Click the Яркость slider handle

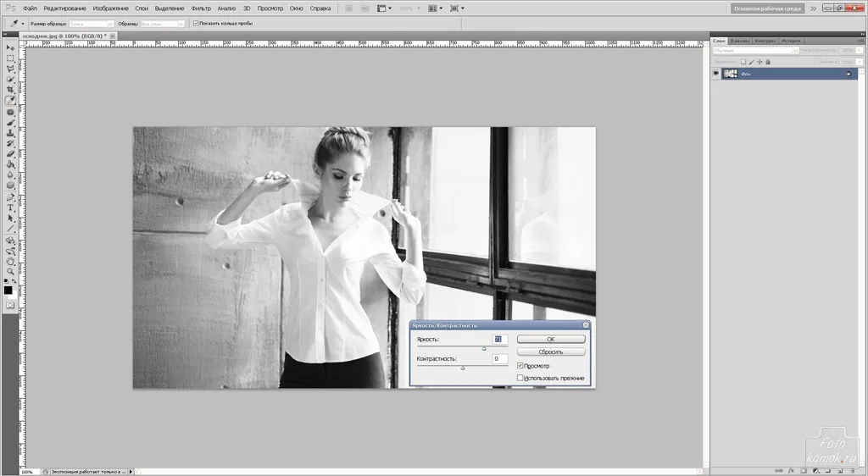(x=484, y=348)
